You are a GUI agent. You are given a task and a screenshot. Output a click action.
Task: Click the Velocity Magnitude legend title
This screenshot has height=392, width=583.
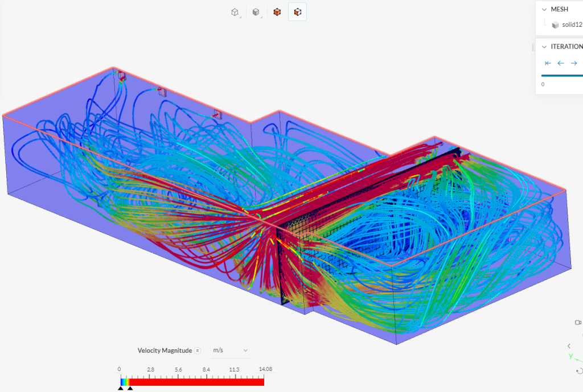(165, 350)
